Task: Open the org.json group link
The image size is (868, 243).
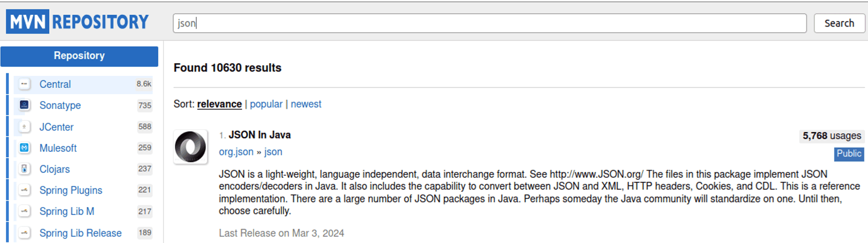Action: 236,152
